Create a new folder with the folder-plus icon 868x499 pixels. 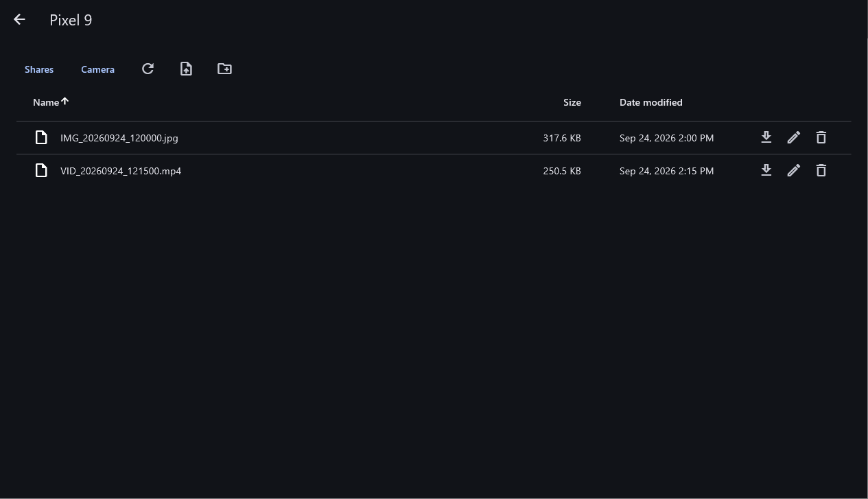224,69
